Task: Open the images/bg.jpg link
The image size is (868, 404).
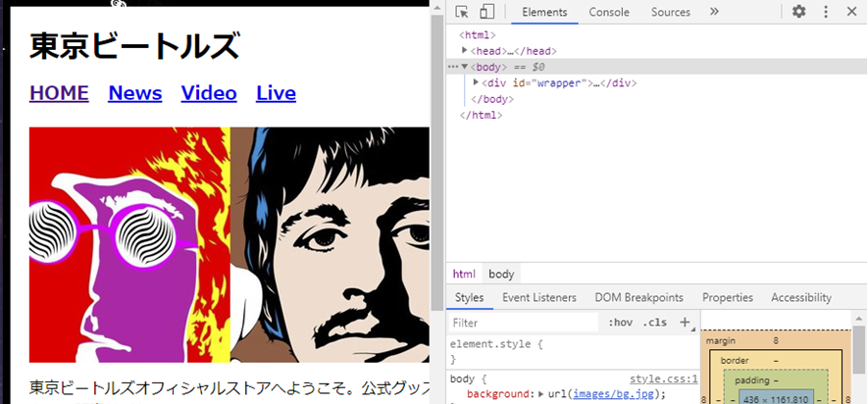Action: point(616,394)
